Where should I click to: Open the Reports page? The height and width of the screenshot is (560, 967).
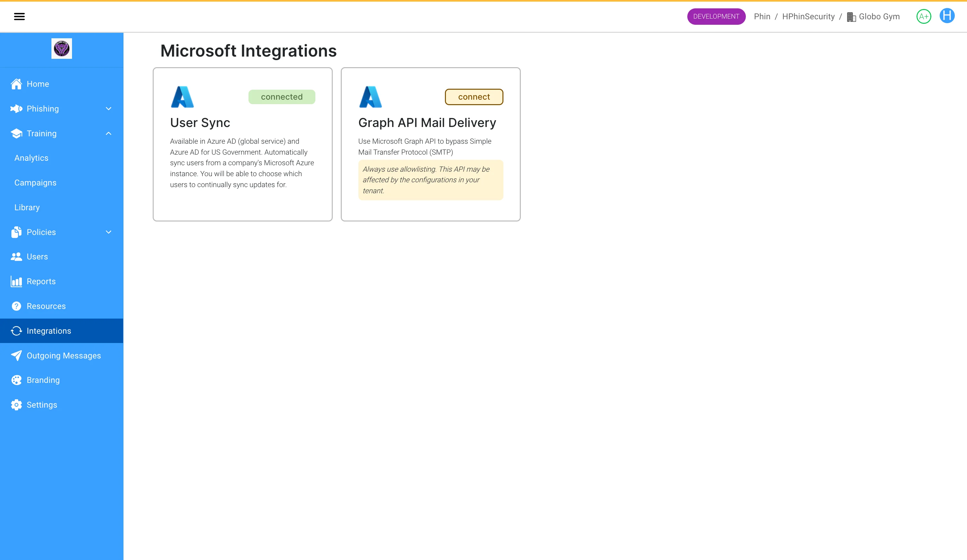(x=62, y=281)
